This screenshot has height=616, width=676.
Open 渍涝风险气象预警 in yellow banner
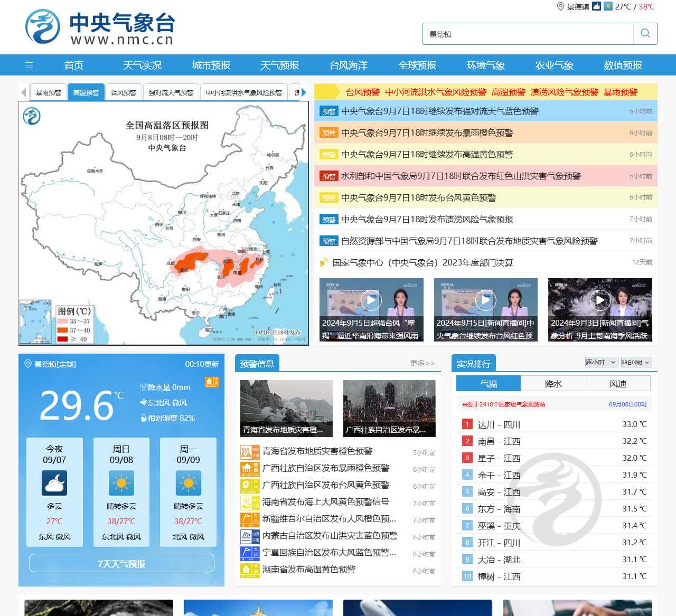564,92
